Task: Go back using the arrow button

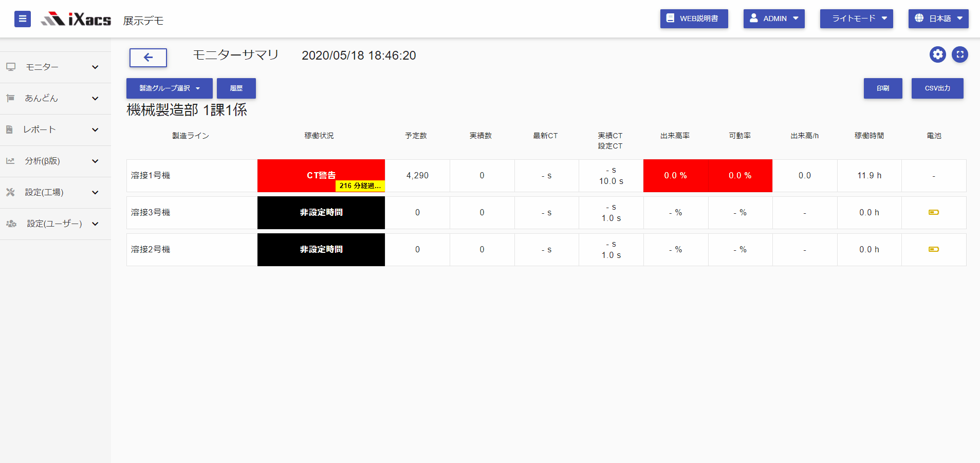Action: pos(148,58)
